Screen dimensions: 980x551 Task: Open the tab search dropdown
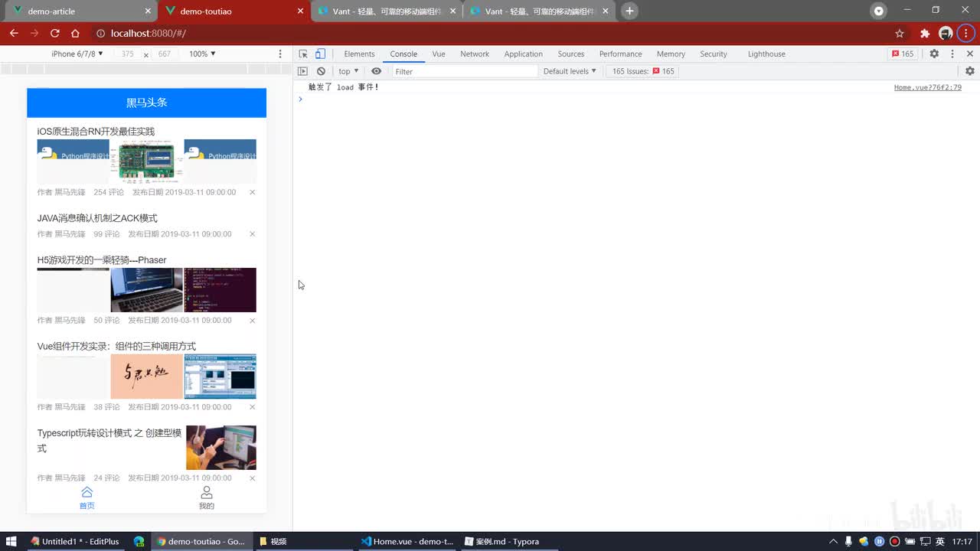(879, 11)
